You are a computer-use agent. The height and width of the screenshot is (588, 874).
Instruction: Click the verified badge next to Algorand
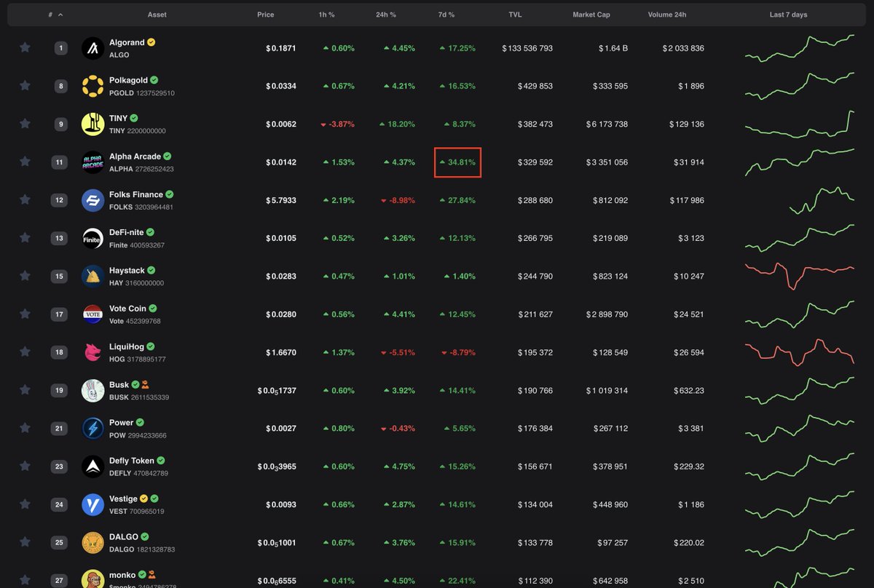pyautogui.click(x=150, y=42)
